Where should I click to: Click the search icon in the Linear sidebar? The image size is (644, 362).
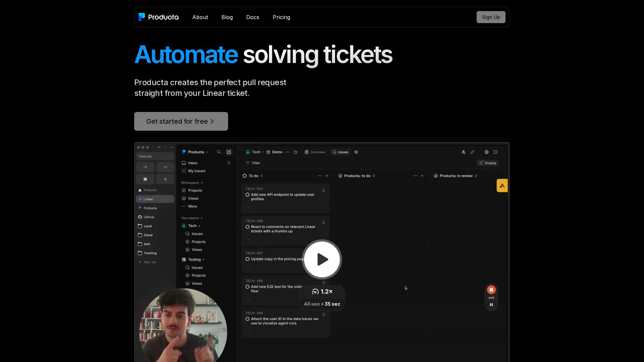tap(219, 152)
